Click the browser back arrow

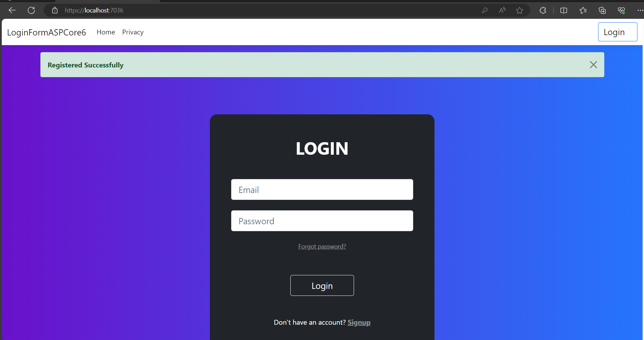pyautogui.click(x=12, y=10)
